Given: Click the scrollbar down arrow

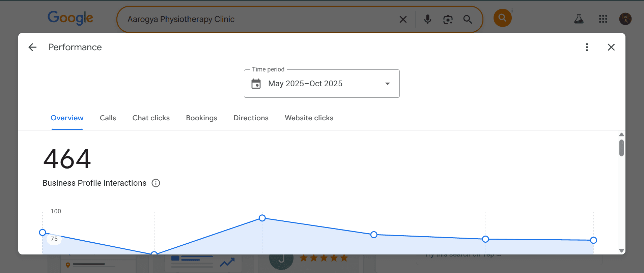Looking at the screenshot, I should [x=621, y=250].
